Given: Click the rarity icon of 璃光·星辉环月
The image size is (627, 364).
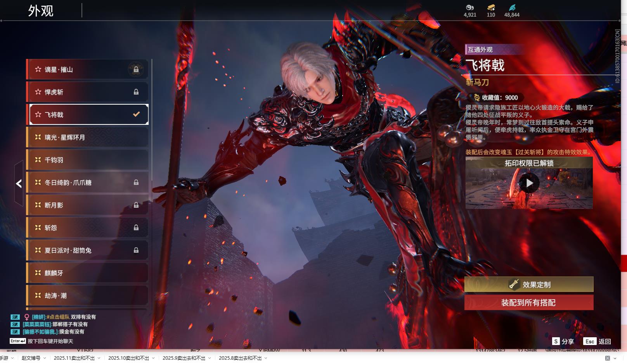Looking at the screenshot, I should pyautogui.click(x=38, y=137).
